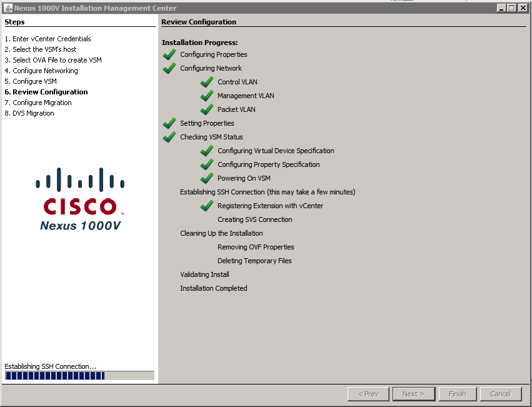
Task: Click Deleting Temporary Files text
Action: tap(254, 261)
